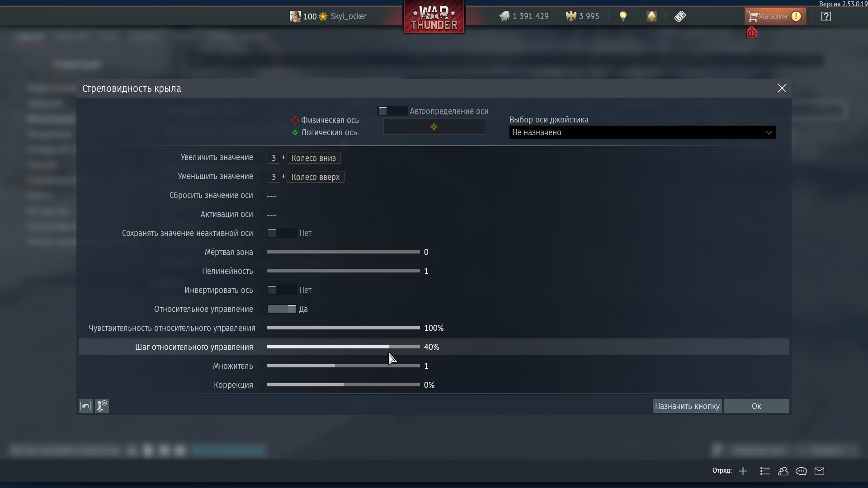The height and width of the screenshot is (488, 868).
Task: Open the contacts people icon
Action: point(783,471)
